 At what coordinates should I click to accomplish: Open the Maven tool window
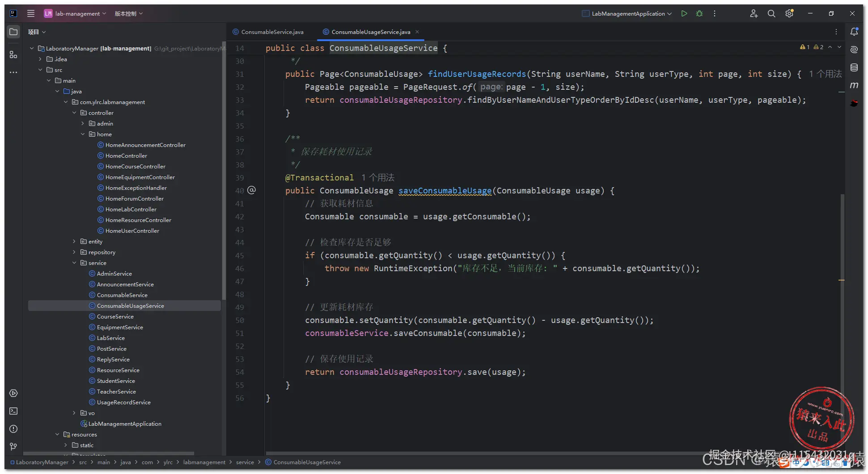pos(854,85)
